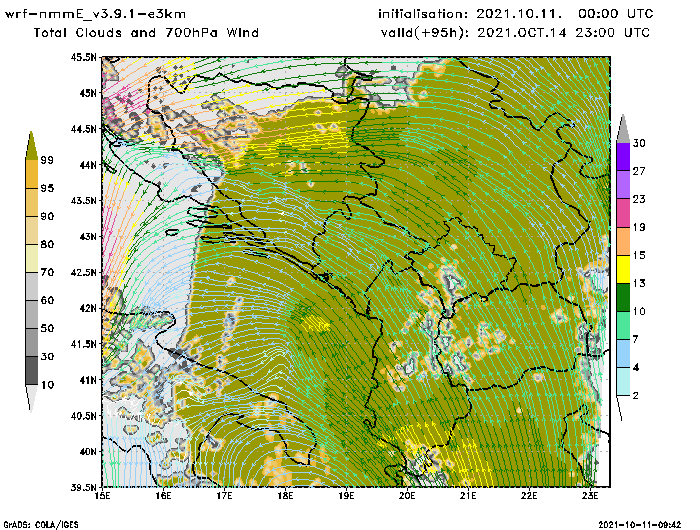Click the '44N' latitude label

88,165
